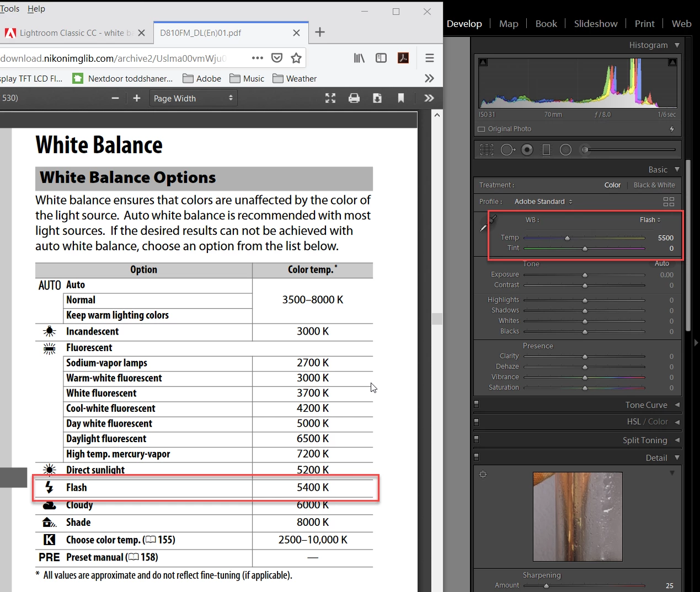Toggle PDF fullscreen presentation mode

click(x=330, y=98)
